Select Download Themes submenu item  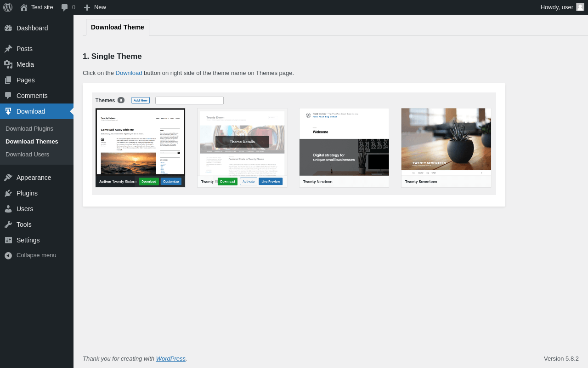click(32, 141)
